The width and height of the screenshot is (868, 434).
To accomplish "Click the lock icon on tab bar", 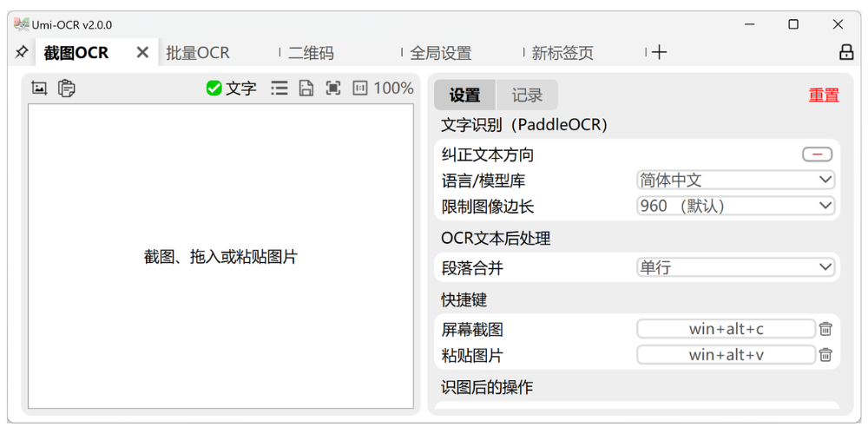I will [846, 52].
